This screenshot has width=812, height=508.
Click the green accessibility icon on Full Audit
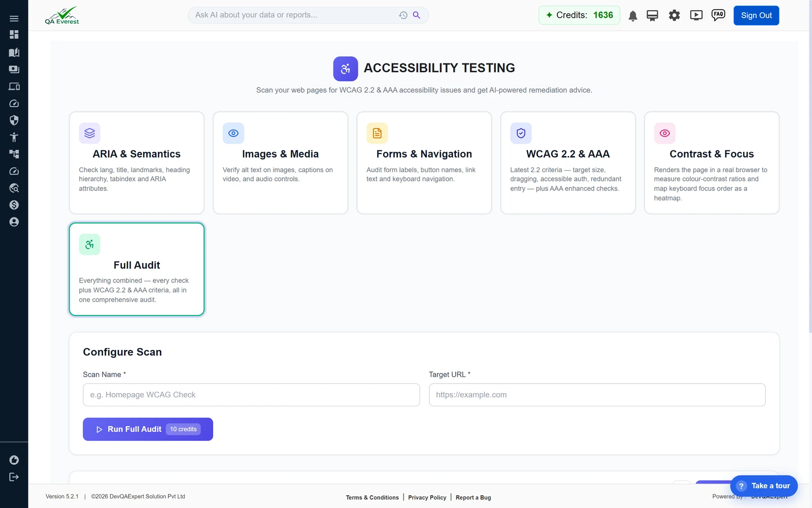(90, 244)
